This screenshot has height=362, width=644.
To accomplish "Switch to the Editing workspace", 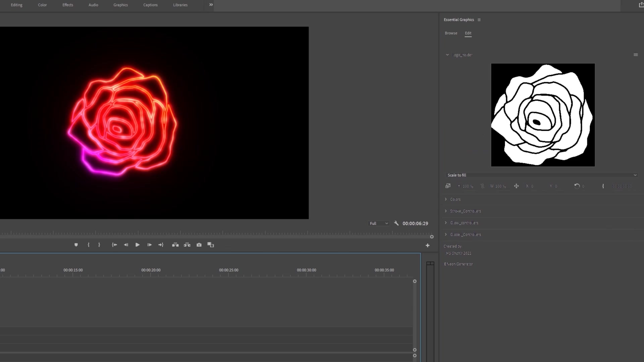I will pos(16,5).
